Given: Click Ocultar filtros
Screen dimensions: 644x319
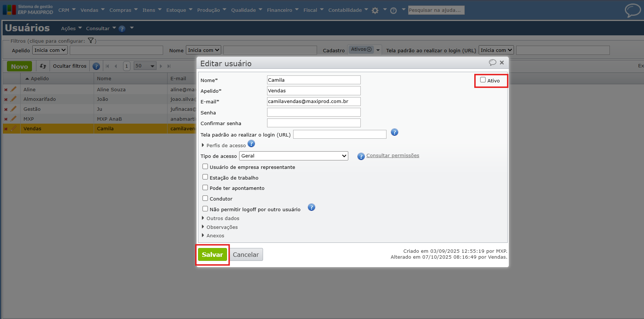Looking at the screenshot, I should pos(69,66).
